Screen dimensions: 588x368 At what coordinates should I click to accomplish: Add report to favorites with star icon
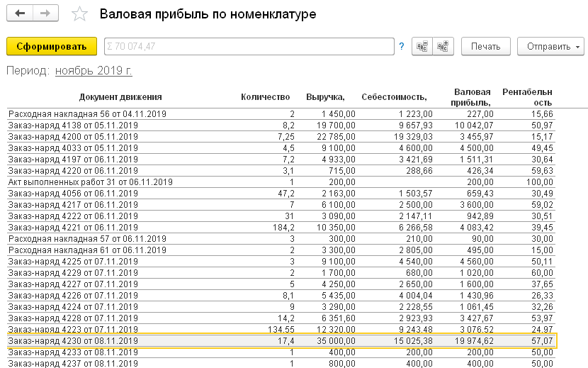81,14
